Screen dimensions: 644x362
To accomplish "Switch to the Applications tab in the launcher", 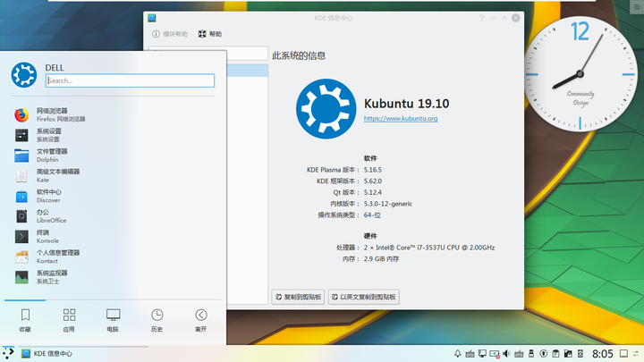I will coord(69,320).
